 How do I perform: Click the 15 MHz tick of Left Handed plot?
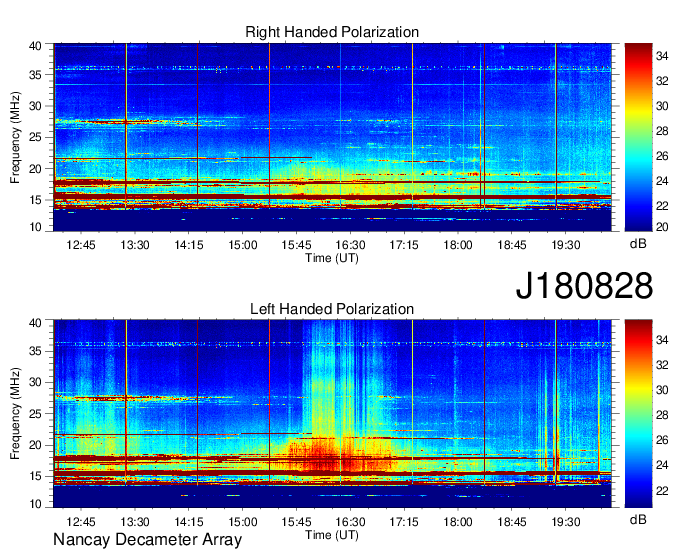(35, 476)
